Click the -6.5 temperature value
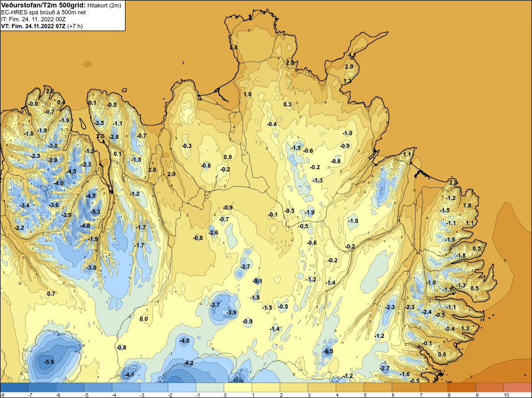Viewport: 532px width, 398px height. (328, 352)
